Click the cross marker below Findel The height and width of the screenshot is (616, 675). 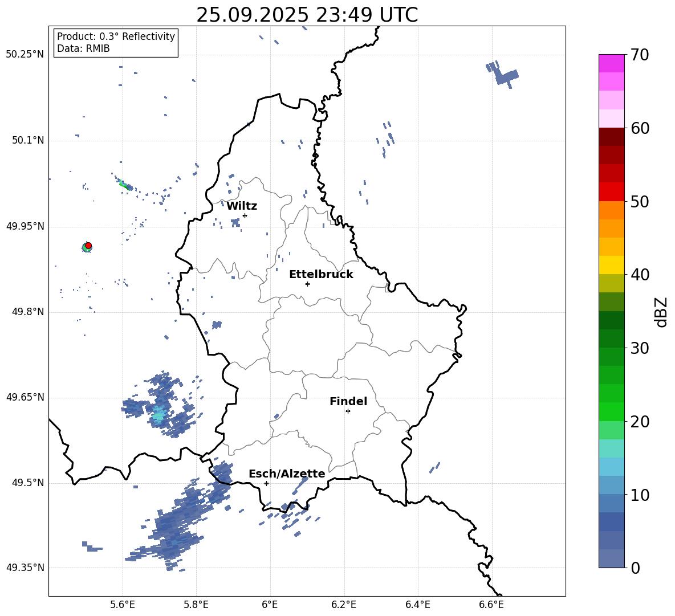click(x=348, y=411)
